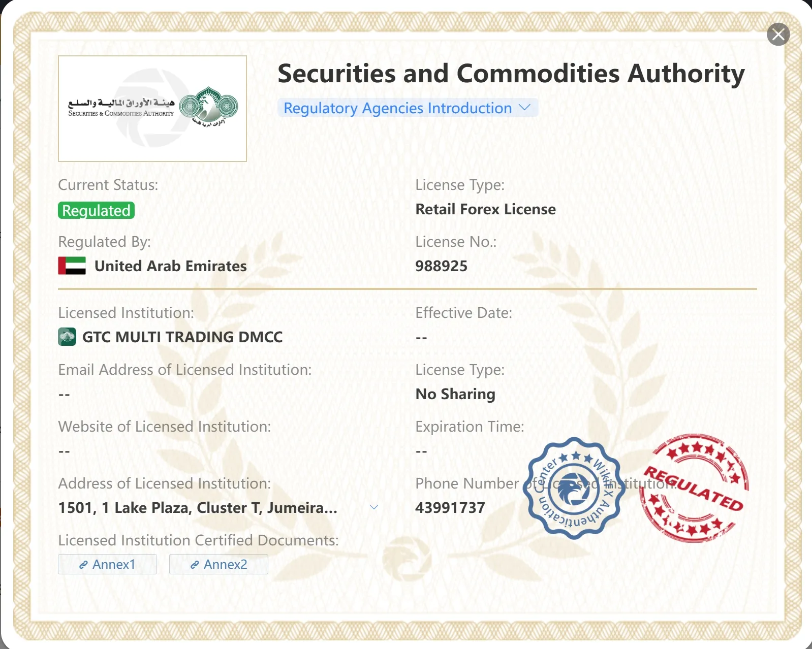Click the United Arab Emirates flag icon
812x649 pixels.
72,266
